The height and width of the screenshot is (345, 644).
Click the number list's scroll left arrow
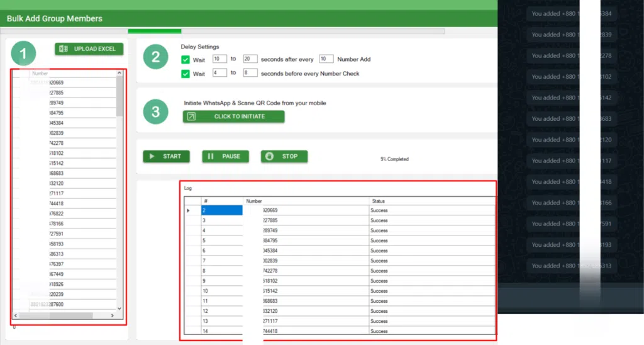(x=16, y=315)
